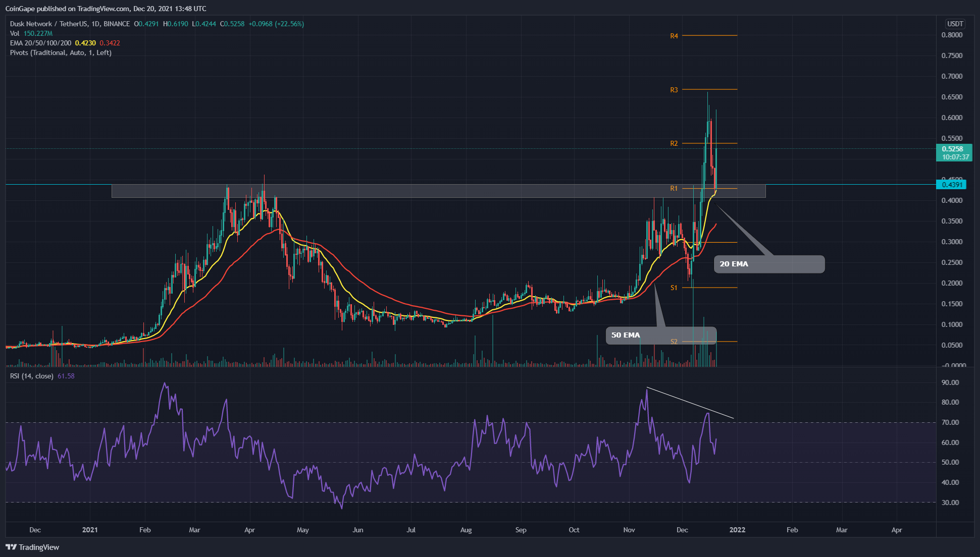Click the R4 pivot level label
The width and height of the screenshot is (980, 557).
pyautogui.click(x=674, y=36)
